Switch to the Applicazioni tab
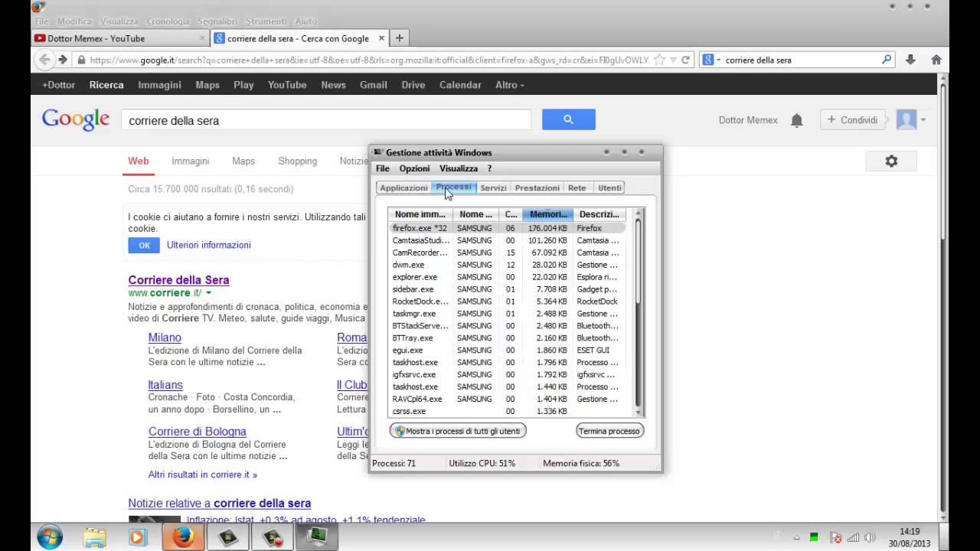 pos(403,187)
